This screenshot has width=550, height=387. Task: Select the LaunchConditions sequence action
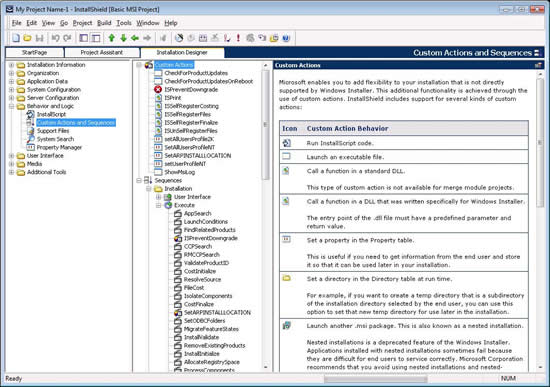(x=206, y=222)
